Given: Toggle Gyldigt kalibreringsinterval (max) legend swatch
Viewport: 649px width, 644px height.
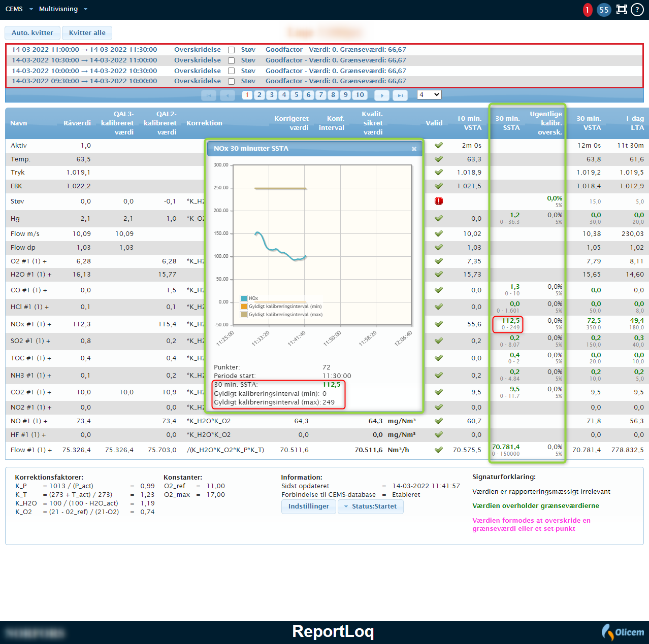Looking at the screenshot, I should 244,315.
